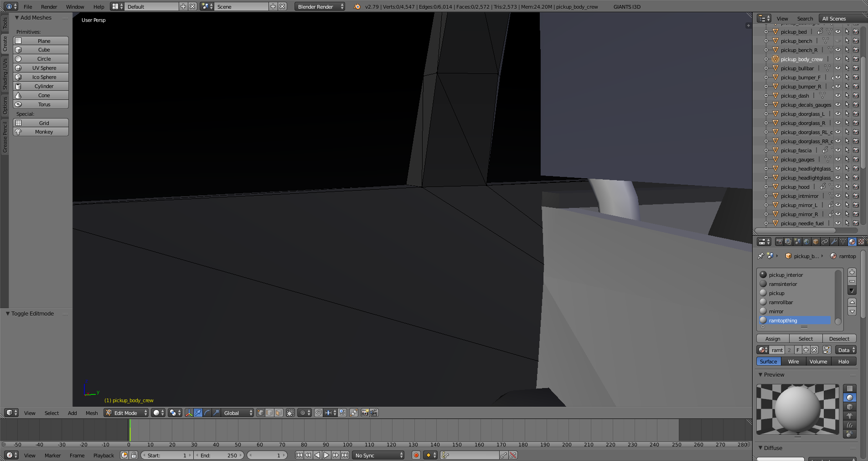Click OpenGL render image camera icon

(365, 413)
